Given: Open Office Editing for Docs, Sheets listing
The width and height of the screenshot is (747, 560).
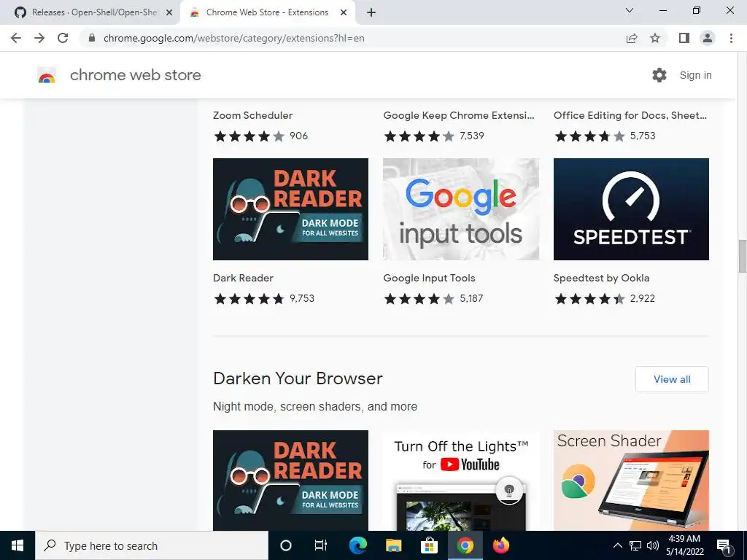Looking at the screenshot, I should point(630,115).
